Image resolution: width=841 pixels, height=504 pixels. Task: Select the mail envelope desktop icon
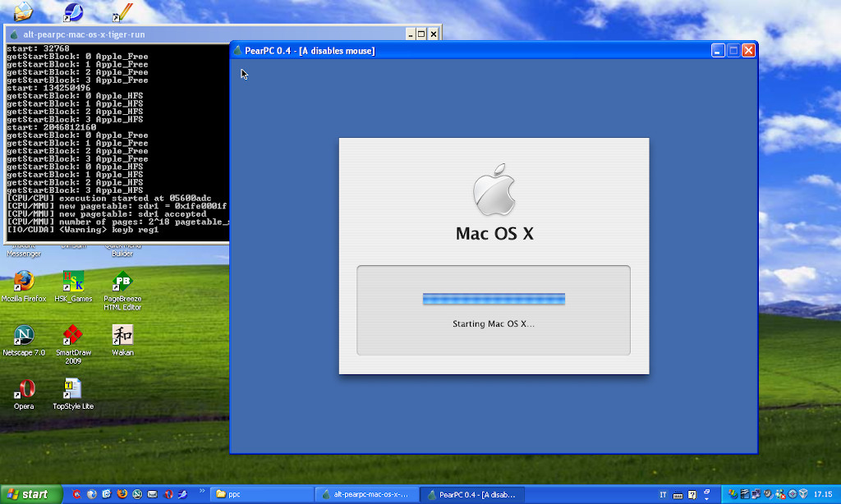click(23, 11)
